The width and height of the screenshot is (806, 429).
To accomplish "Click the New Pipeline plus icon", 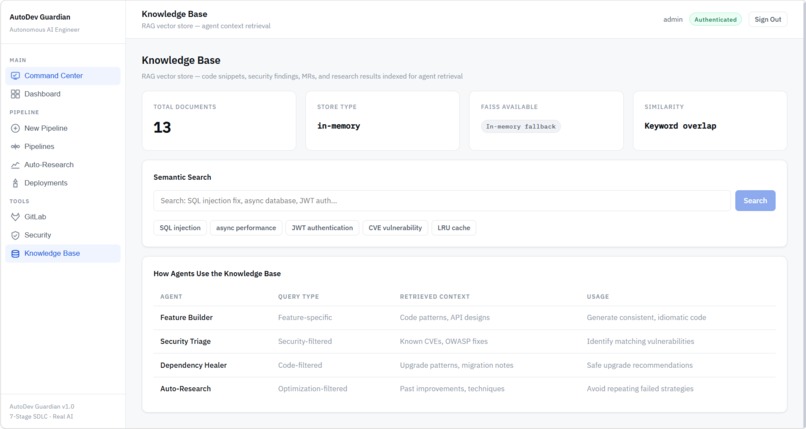I will pyautogui.click(x=15, y=128).
